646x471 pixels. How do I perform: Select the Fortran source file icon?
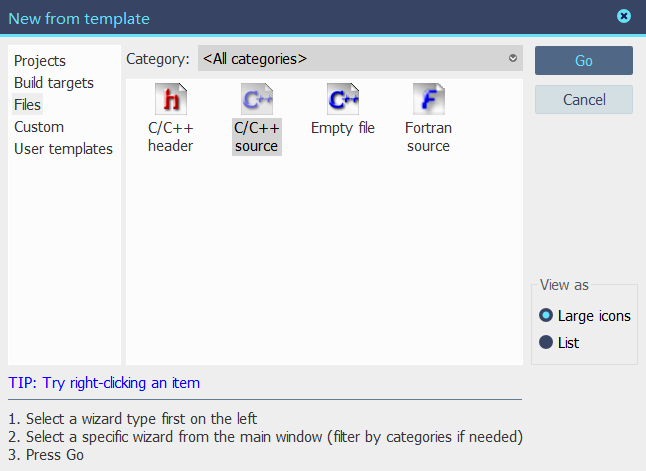click(428, 99)
